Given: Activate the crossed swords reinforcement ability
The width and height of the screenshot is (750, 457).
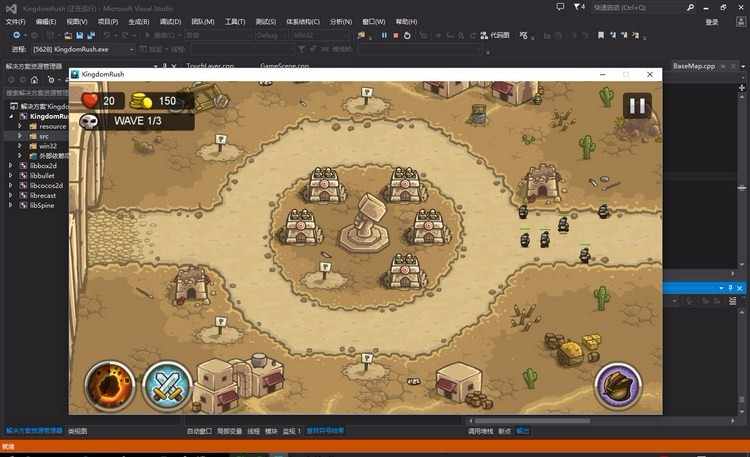Looking at the screenshot, I should pos(166,383).
